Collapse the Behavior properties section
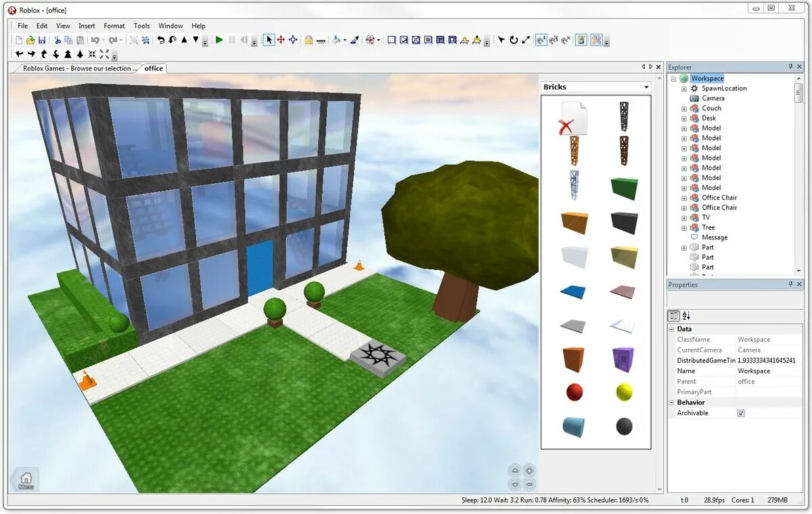 (x=671, y=402)
